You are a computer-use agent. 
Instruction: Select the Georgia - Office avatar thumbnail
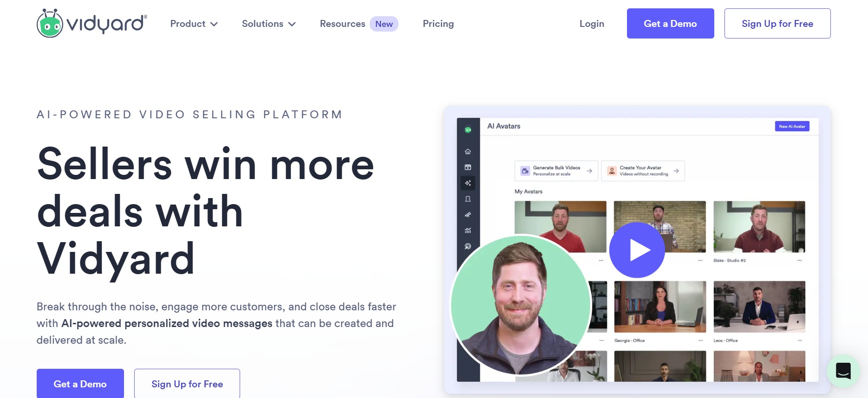(x=660, y=307)
